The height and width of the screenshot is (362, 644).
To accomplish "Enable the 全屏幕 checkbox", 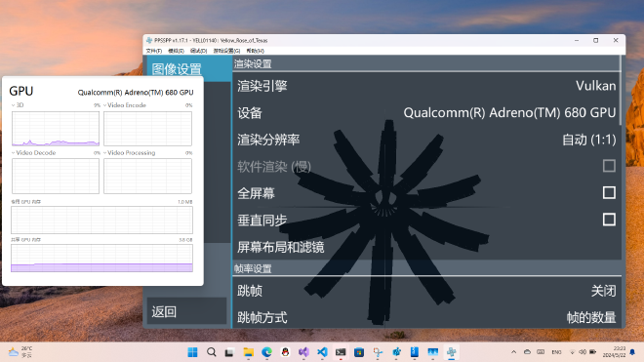I will coord(609,193).
